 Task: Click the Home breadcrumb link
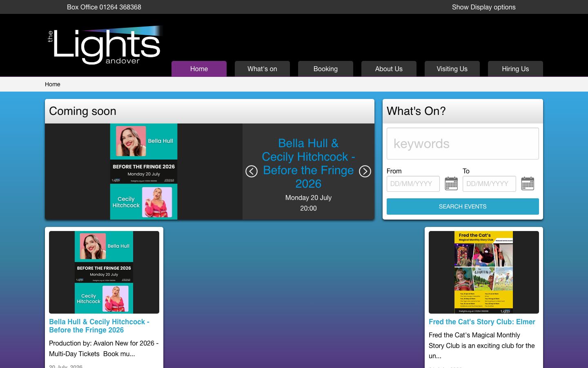53,84
